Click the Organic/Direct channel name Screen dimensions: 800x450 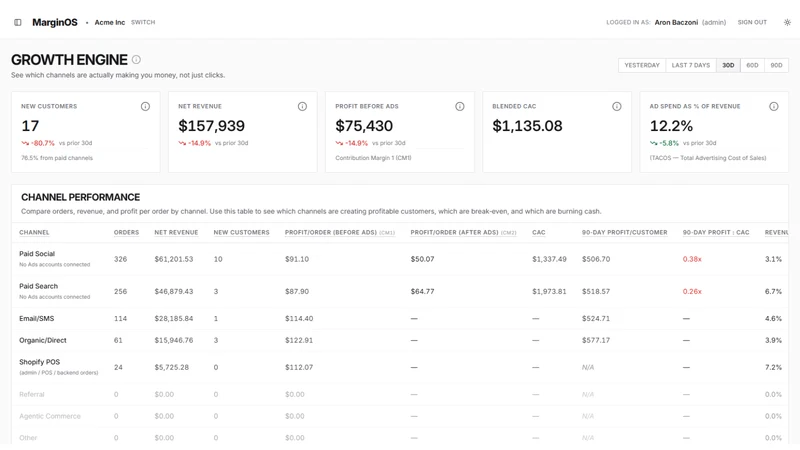click(x=43, y=340)
